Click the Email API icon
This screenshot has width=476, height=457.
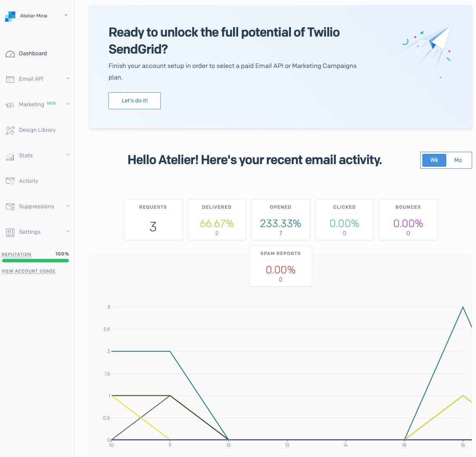pos(10,79)
